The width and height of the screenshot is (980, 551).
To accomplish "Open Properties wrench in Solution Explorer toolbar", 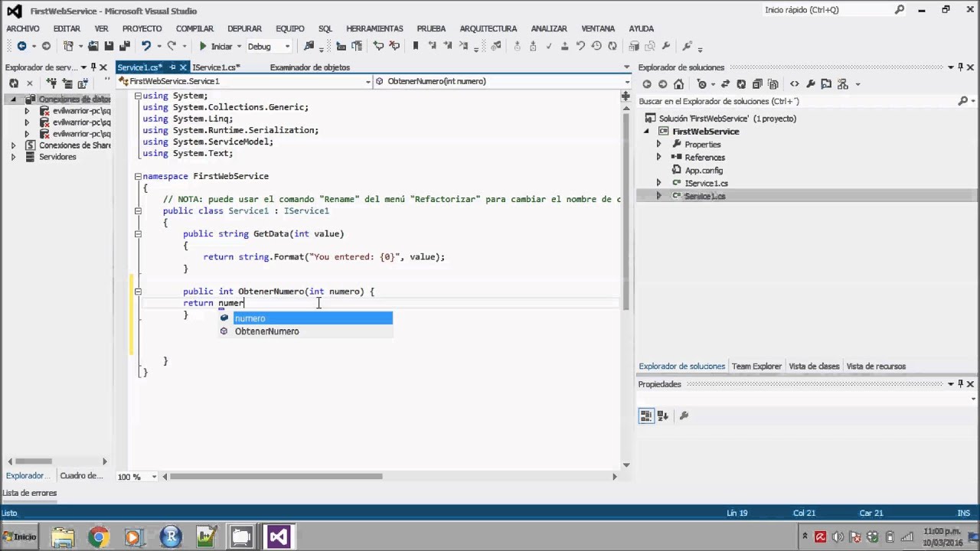I will [812, 84].
